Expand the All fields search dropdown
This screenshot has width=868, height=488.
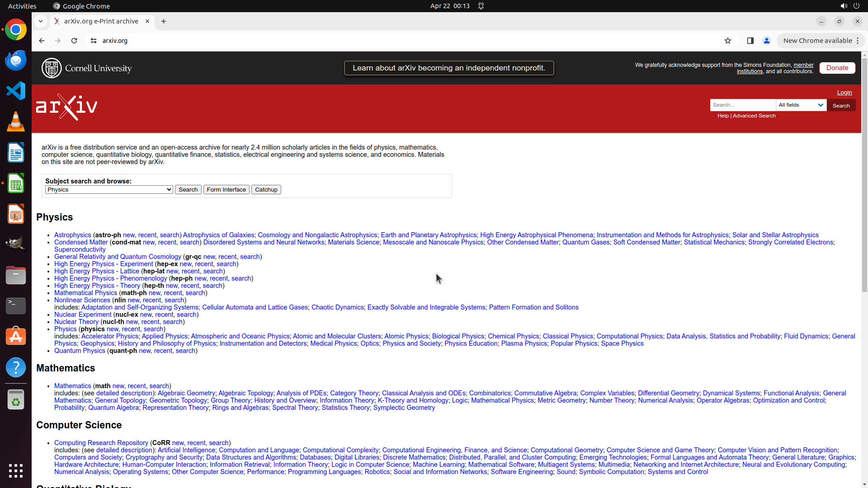tap(801, 105)
